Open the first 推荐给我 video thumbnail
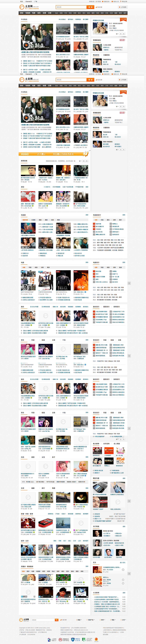The image size is (146, 644). coord(28,171)
